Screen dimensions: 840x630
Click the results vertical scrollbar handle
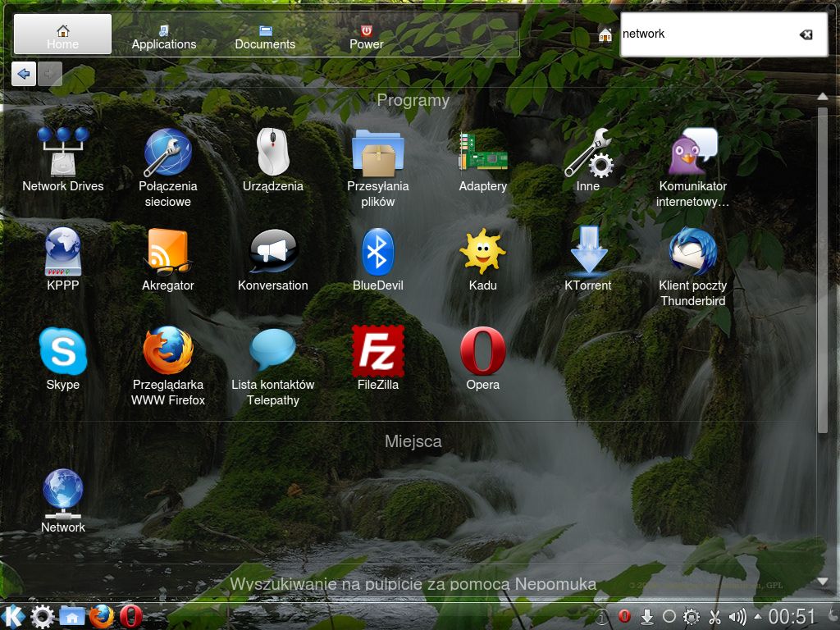(x=822, y=269)
